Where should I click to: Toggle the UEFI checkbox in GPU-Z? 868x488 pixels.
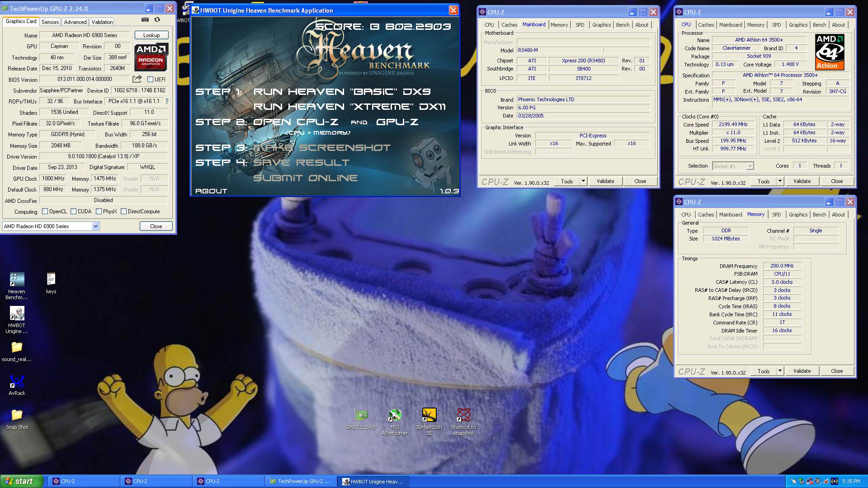point(151,80)
